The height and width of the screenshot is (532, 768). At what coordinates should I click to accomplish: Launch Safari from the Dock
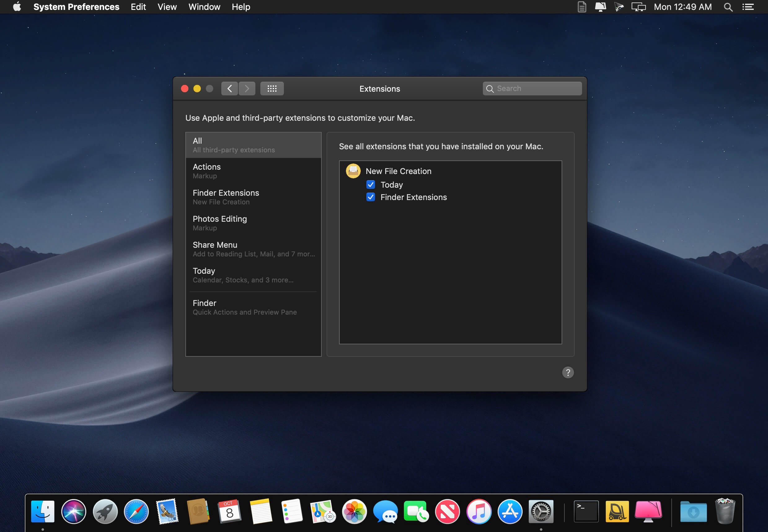pyautogui.click(x=136, y=511)
